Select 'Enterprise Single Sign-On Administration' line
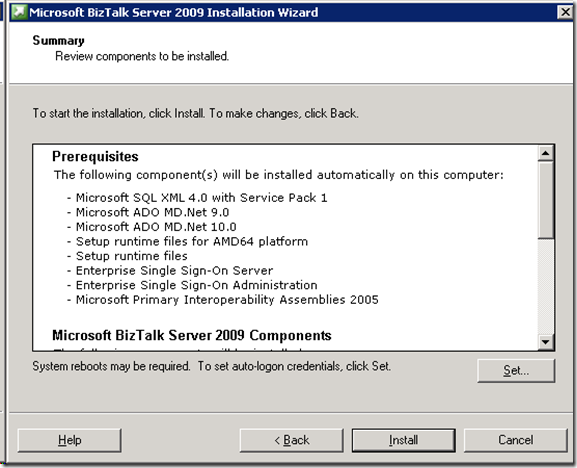The height and width of the screenshot is (468, 577). [197, 285]
